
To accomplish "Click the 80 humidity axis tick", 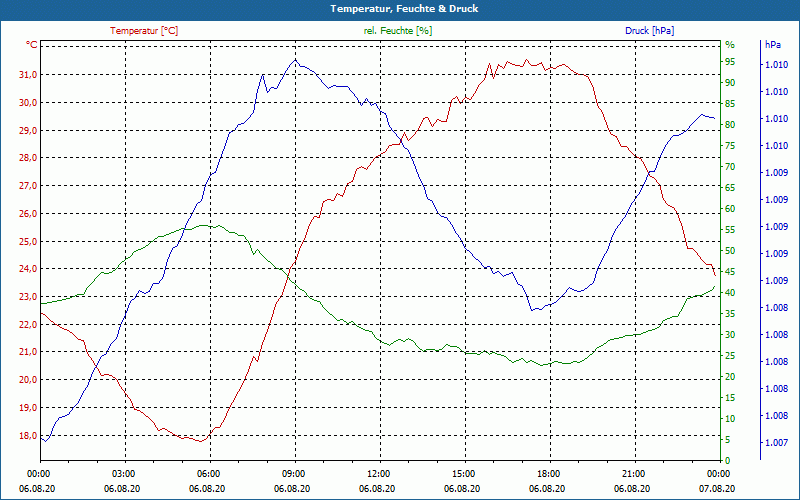I will pos(730,124).
